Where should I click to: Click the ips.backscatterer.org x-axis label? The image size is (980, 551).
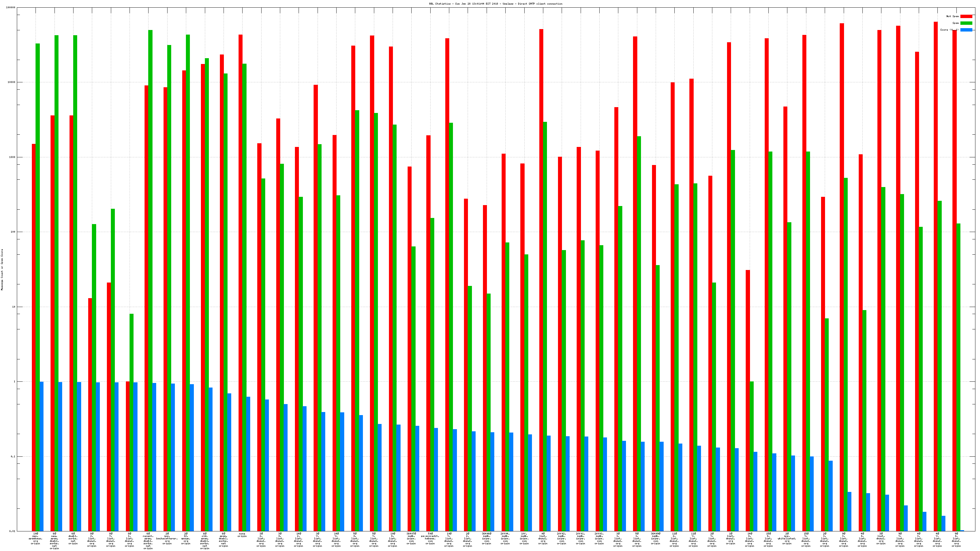tap(167, 538)
